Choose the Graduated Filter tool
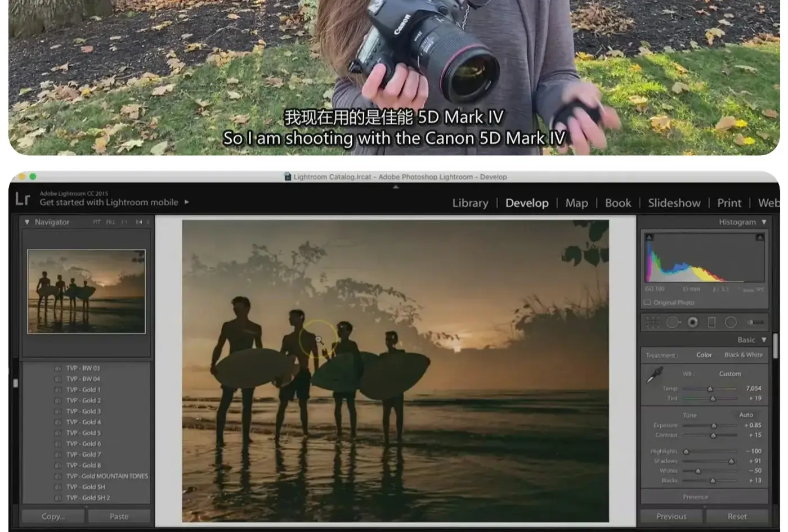788x532 pixels. tap(711, 322)
